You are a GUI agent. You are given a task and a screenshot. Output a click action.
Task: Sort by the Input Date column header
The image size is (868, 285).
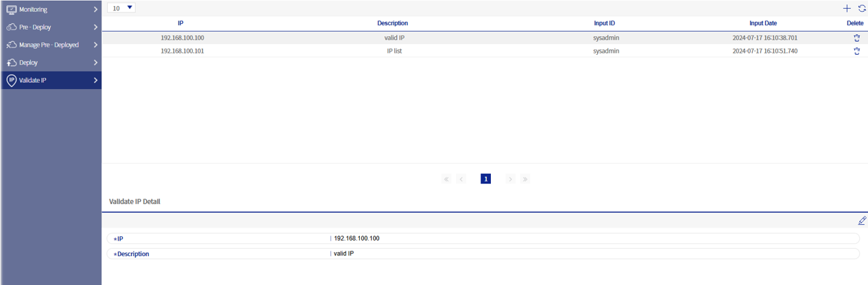click(x=762, y=23)
